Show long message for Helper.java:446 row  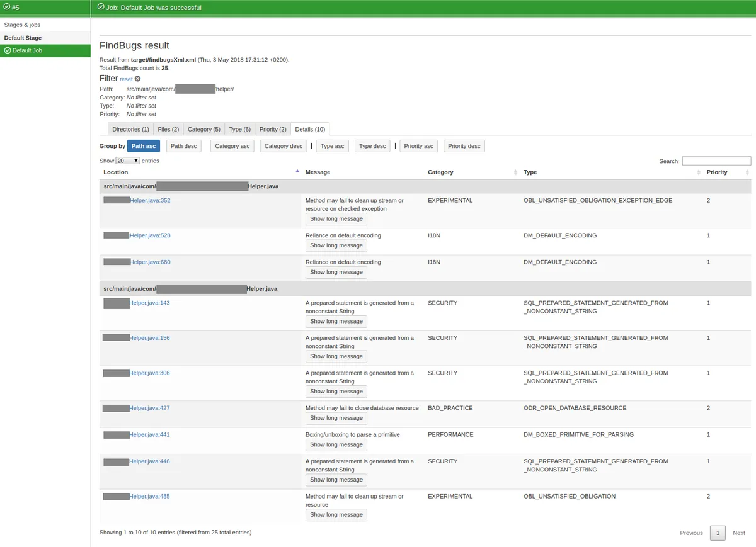(336, 480)
